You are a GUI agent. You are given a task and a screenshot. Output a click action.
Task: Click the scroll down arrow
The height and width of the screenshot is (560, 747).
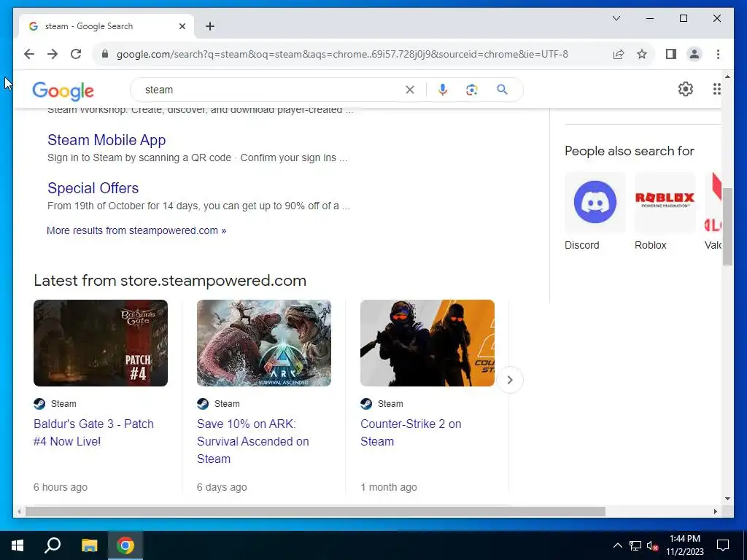coord(727,499)
